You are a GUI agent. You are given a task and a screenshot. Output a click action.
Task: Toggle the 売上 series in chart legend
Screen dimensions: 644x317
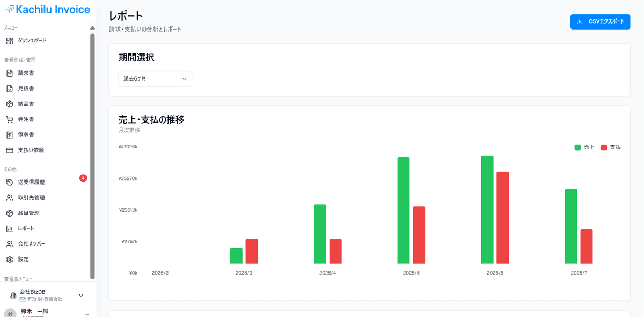pos(584,147)
